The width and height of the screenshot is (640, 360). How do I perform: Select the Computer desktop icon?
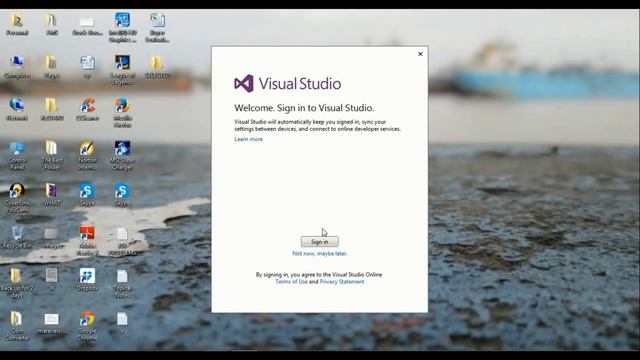pyautogui.click(x=17, y=67)
